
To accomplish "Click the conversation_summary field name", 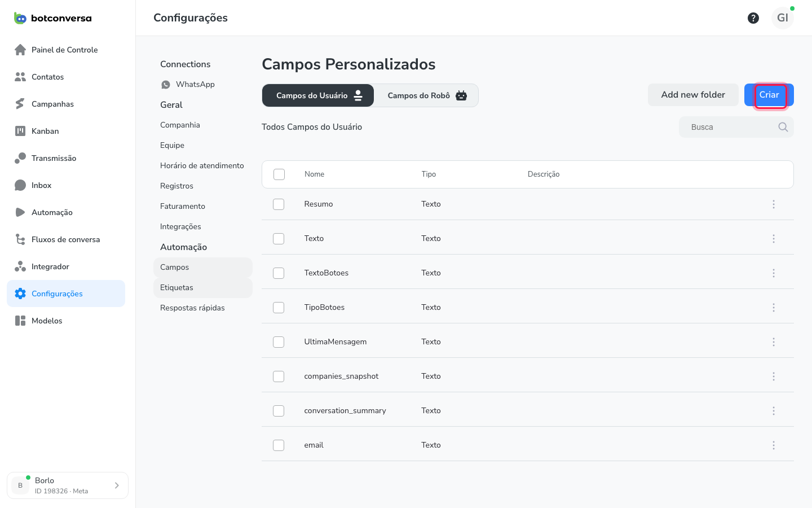I will 345,411.
